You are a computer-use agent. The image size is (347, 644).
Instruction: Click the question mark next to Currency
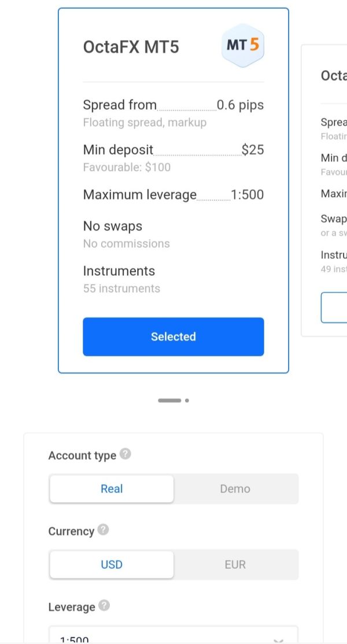tap(103, 530)
